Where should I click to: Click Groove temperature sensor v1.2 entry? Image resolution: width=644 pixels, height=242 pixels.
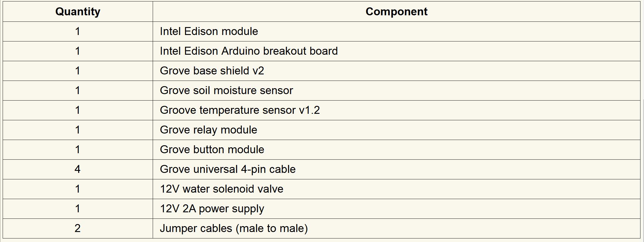tap(240, 110)
